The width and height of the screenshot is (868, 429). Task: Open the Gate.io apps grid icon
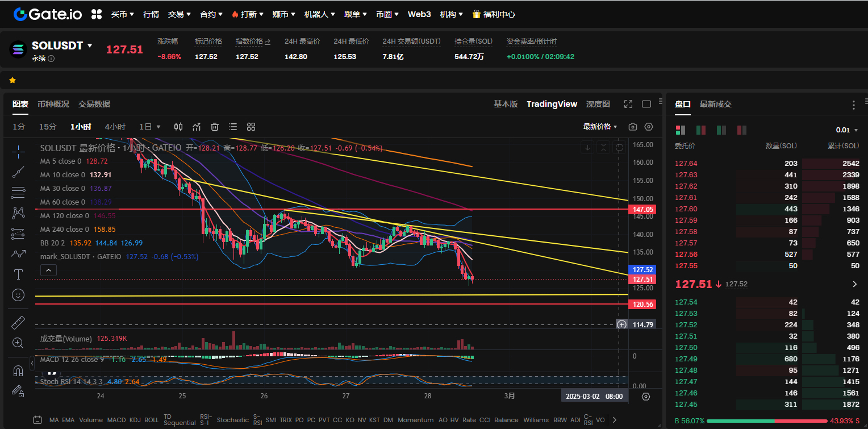[97, 14]
